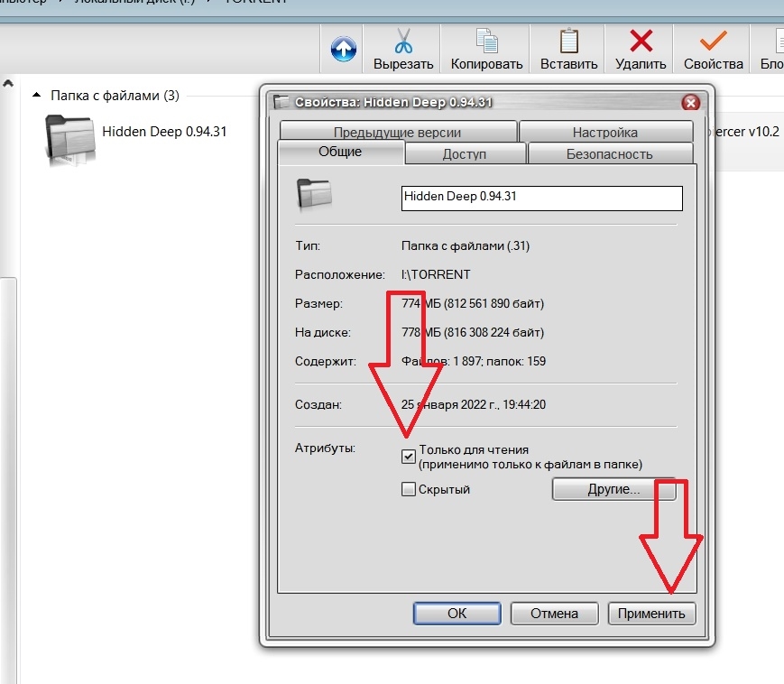Click the Копировать toolbar icon
The image size is (784, 684).
(x=487, y=42)
